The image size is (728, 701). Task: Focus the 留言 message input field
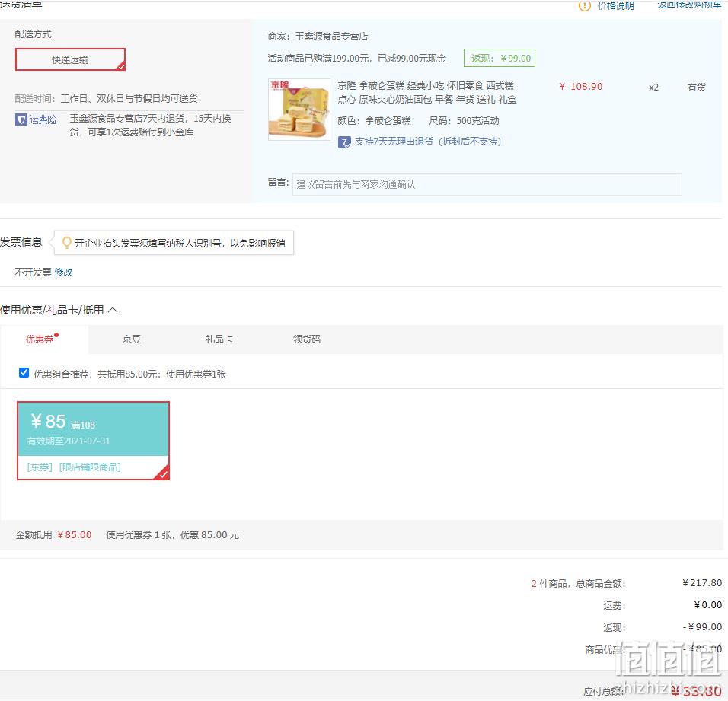pos(487,184)
